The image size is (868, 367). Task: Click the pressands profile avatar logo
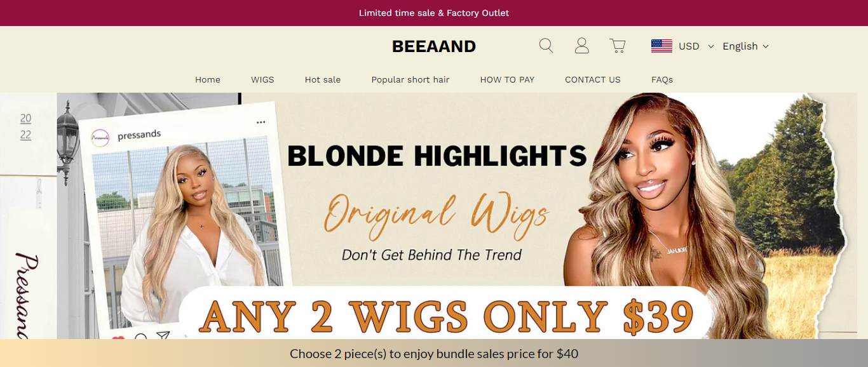(x=100, y=138)
